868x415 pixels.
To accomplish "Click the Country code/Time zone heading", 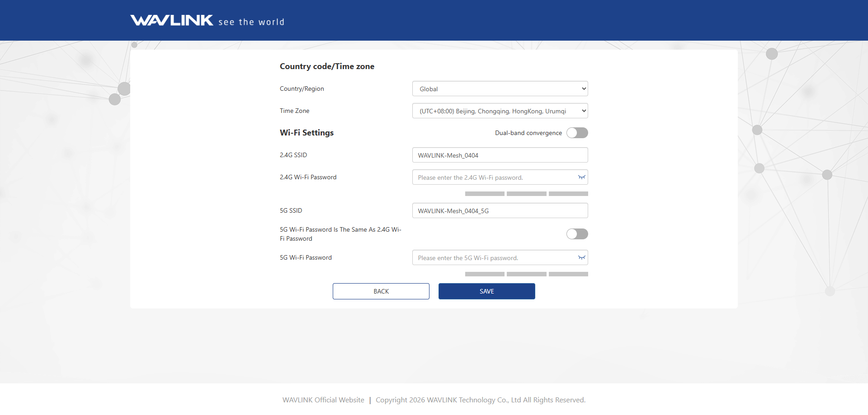I will [x=327, y=66].
